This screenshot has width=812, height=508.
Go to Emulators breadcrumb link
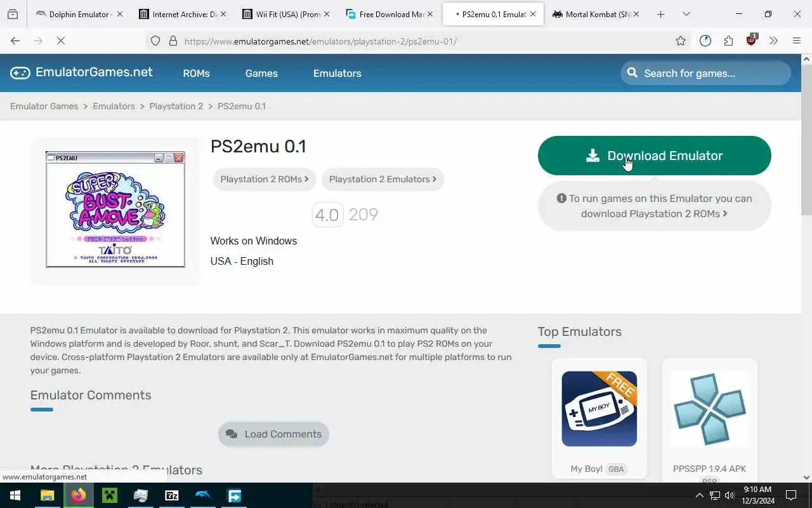click(x=114, y=106)
